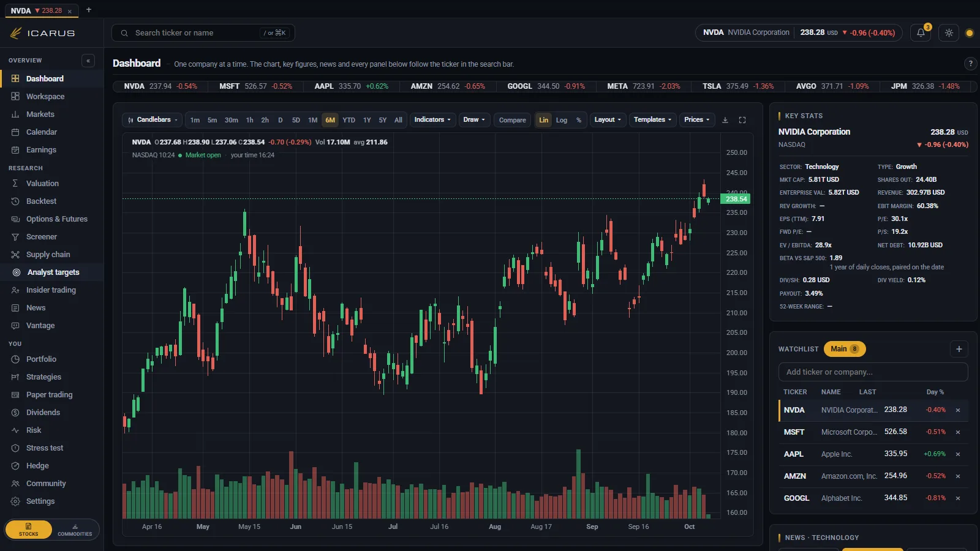Click TSLA in the ticker strip
The width and height of the screenshot is (980, 551).
pos(738,86)
